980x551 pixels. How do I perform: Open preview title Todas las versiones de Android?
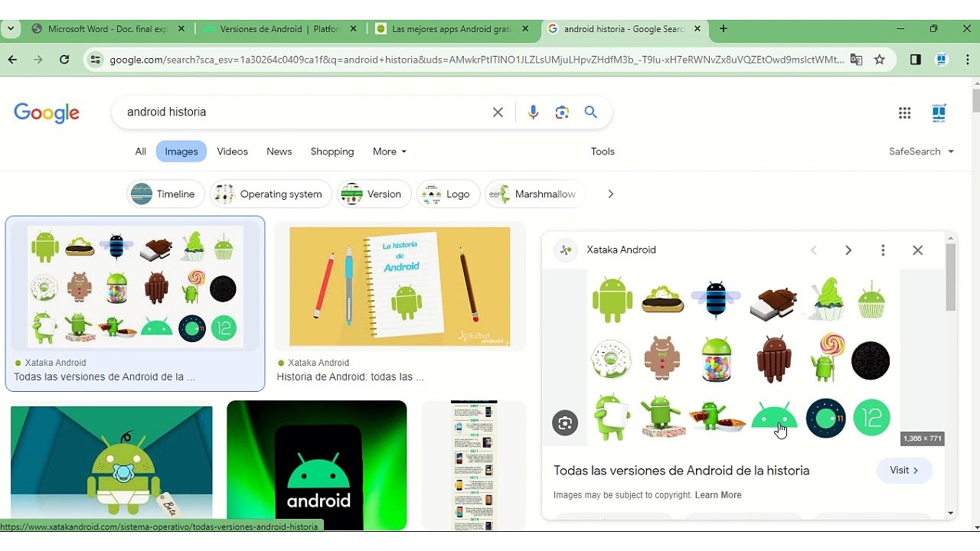pyautogui.click(x=681, y=471)
